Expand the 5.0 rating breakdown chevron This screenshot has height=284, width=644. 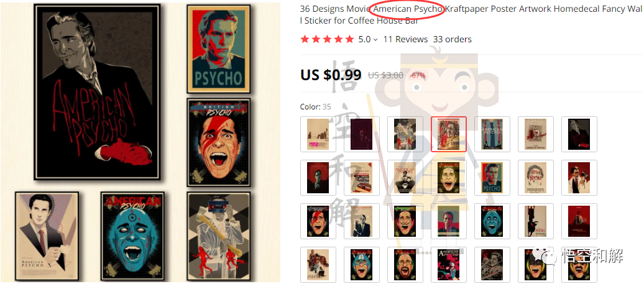375,40
